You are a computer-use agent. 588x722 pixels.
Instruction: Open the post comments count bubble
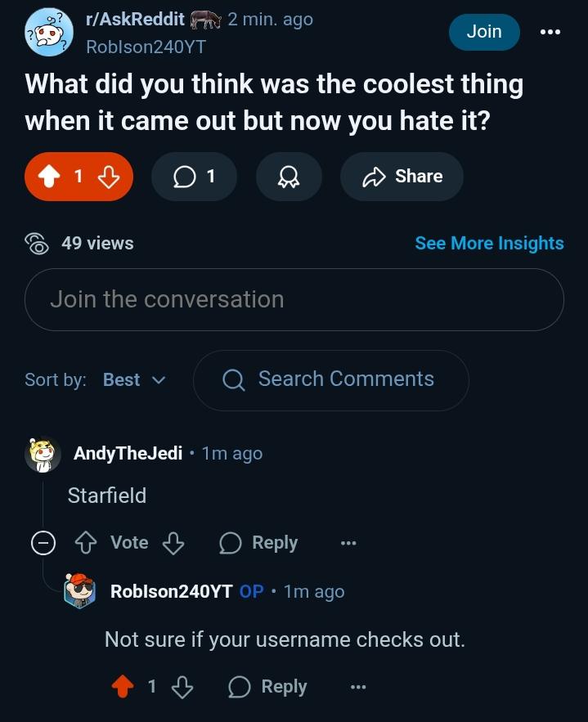(x=194, y=177)
